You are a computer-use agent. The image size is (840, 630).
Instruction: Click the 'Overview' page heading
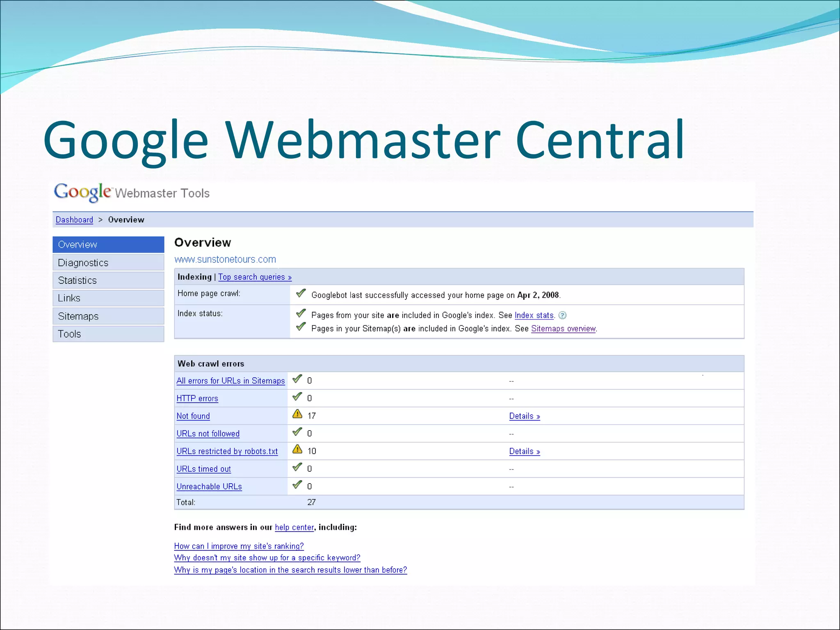point(203,243)
